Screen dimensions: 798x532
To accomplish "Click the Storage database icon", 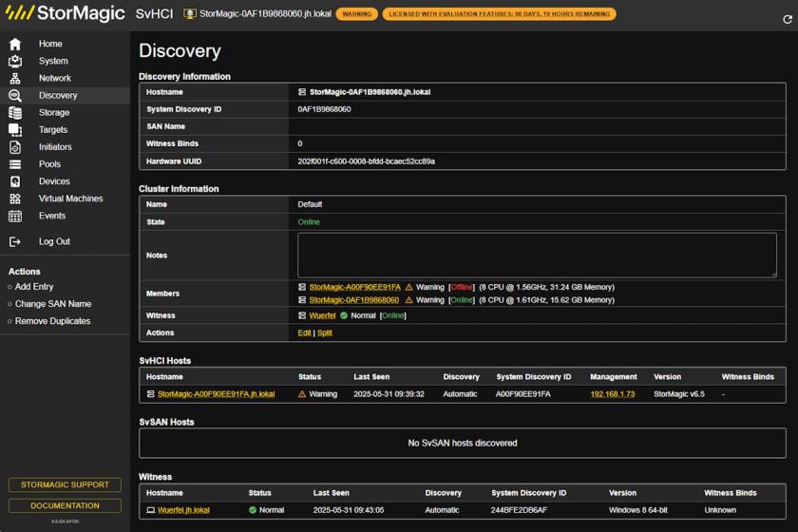I will click(15, 112).
